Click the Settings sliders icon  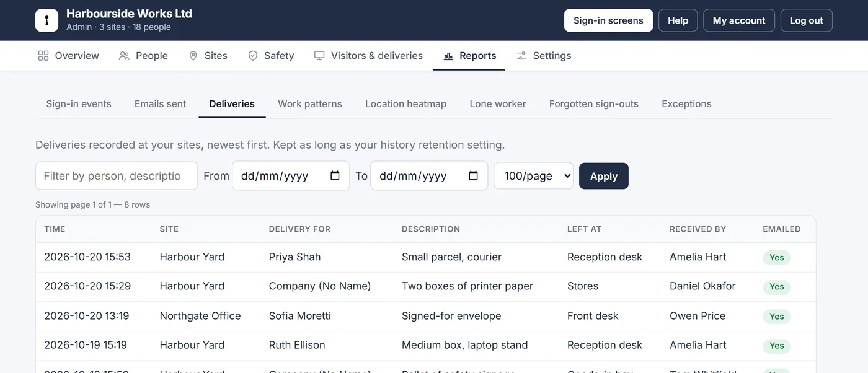pos(521,56)
